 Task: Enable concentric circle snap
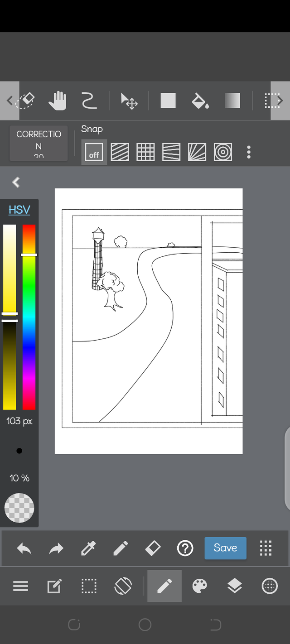pyautogui.click(x=223, y=152)
